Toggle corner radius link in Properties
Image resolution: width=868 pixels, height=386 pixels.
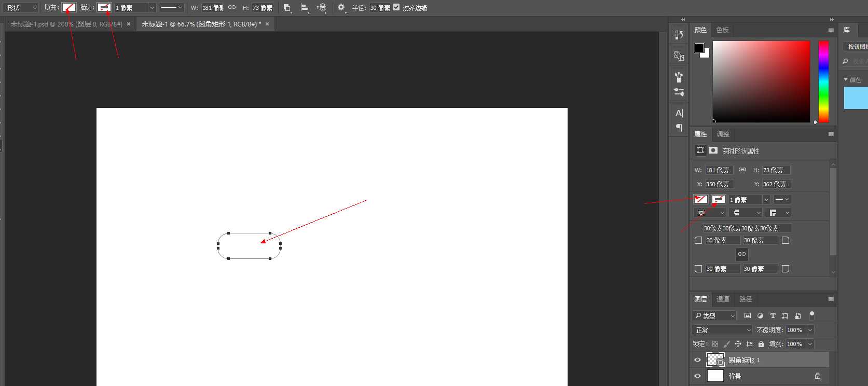point(742,254)
